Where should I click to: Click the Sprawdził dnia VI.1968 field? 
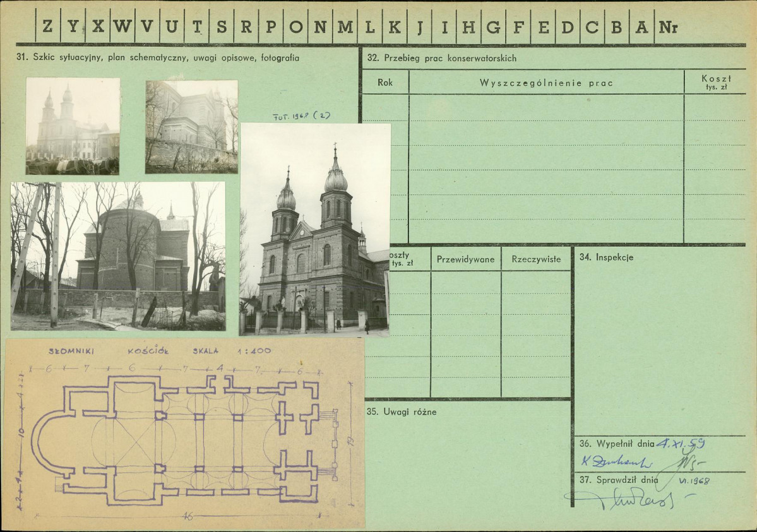(x=645, y=480)
